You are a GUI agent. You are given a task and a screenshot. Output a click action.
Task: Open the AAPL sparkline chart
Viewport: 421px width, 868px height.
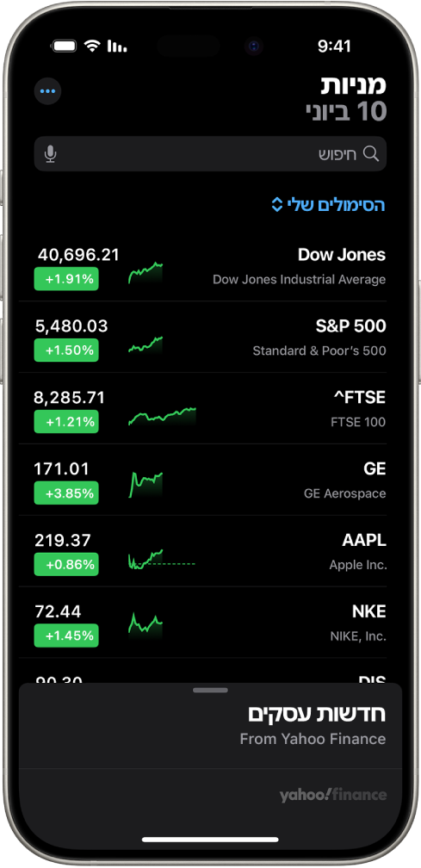pos(162,559)
